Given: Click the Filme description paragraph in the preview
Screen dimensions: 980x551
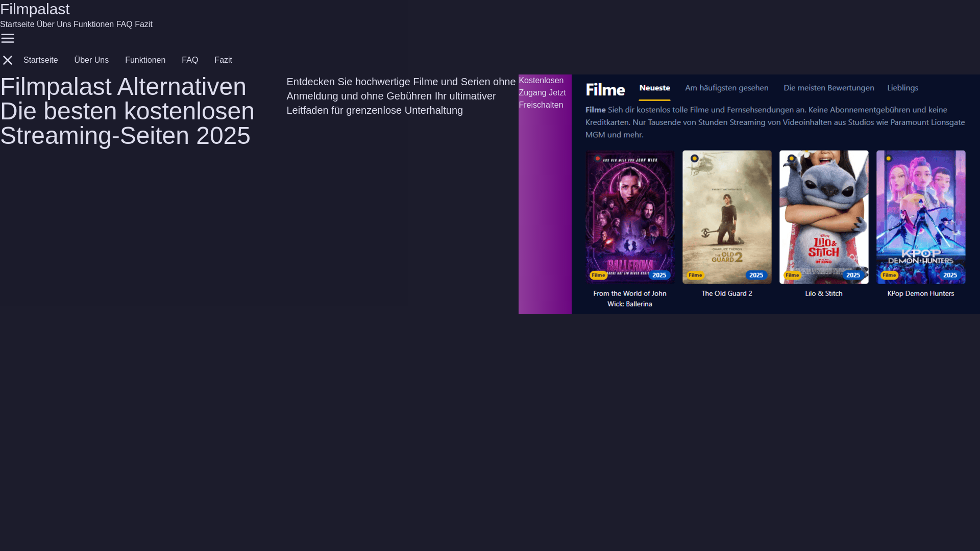Looking at the screenshot, I should (775, 122).
